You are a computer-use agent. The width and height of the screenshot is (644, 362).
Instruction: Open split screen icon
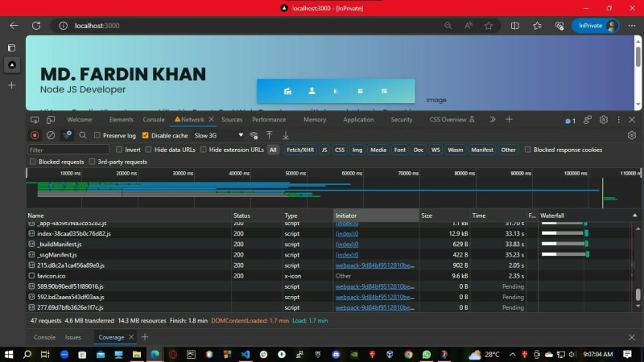tap(514, 26)
